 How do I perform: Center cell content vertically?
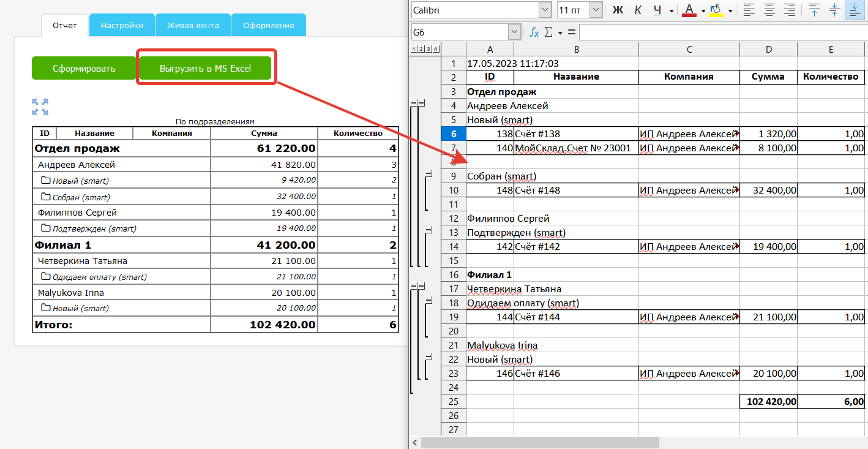pos(834,10)
